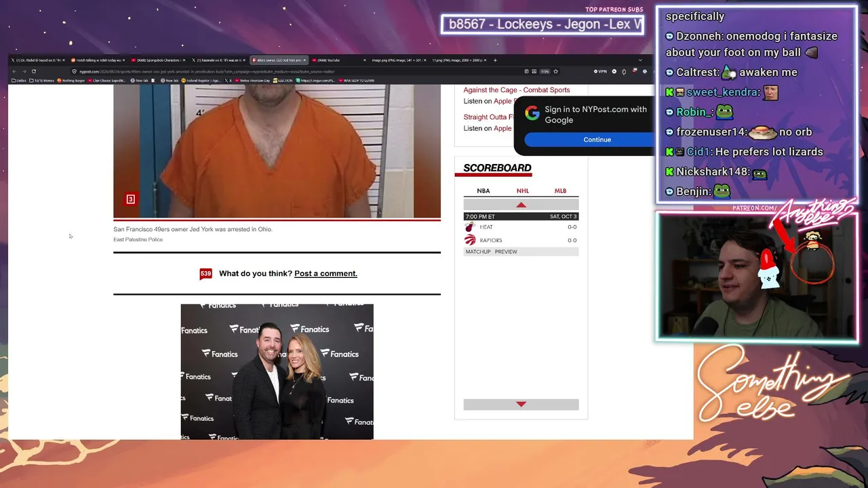Open the orange jumpsuit mugshot photo
The height and width of the screenshot is (488, 868).
[x=277, y=151]
